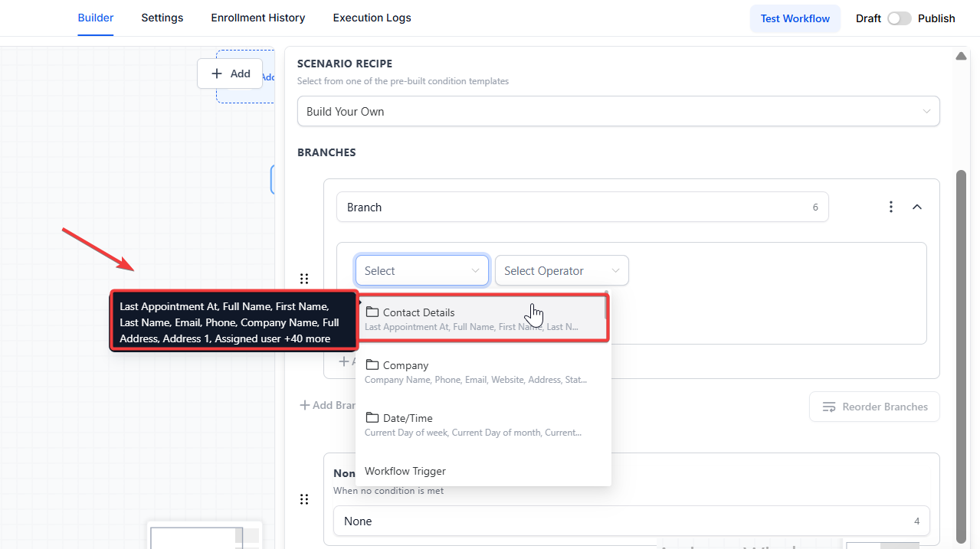Go to the Execution Logs tab
Image resolution: width=980 pixels, height=549 pixels.
pyautogui.click(x=372, y=18)
